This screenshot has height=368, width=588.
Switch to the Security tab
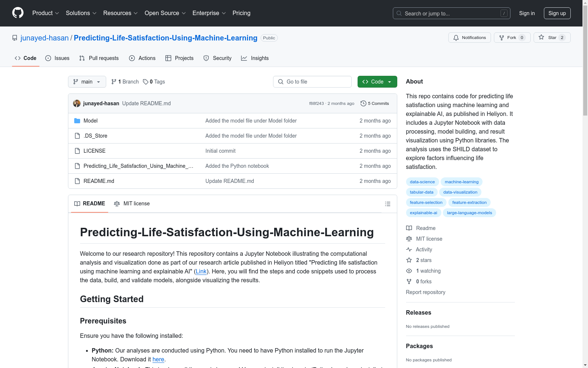[x=218, y=58]
